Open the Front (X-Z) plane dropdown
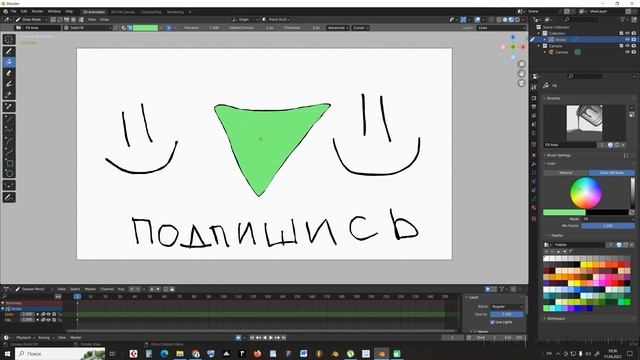The width and height of the screenshot is (640, 360). tap(276, 19)
